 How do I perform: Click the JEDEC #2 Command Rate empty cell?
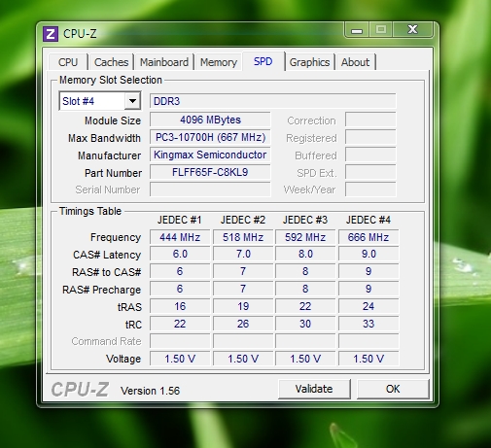(x=243, y=341)
